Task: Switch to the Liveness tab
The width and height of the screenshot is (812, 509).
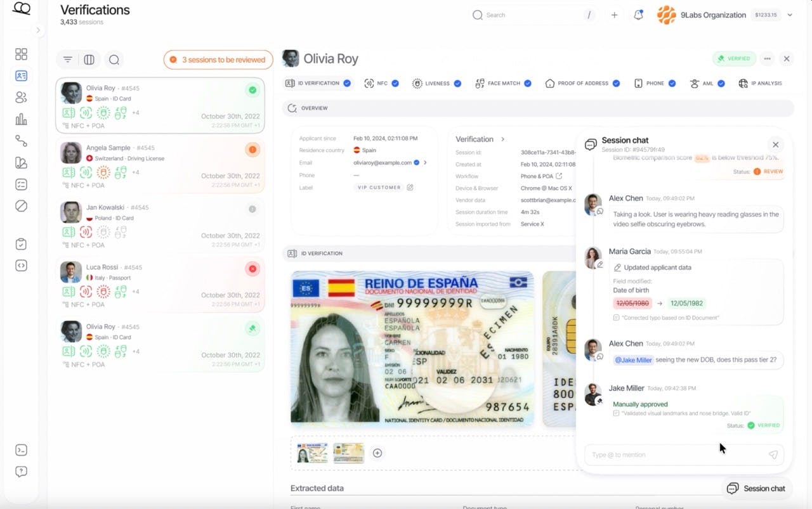Action: (x=436, y=83)
